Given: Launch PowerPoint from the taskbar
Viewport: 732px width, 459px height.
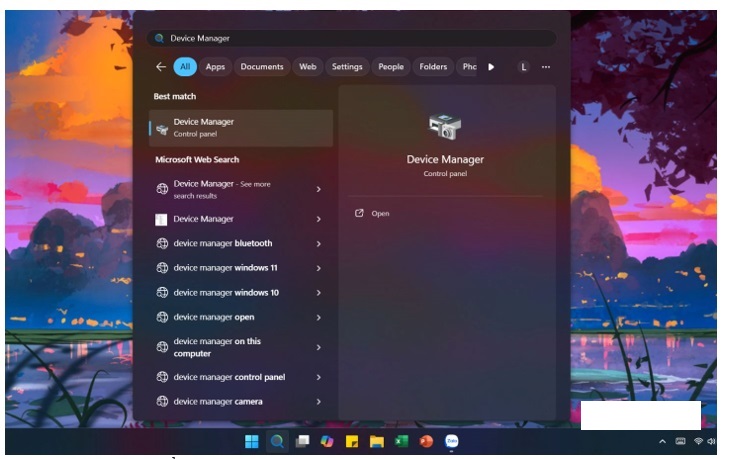Looking at the screenshot, I should pyautogui.click(x=426, y=441).
